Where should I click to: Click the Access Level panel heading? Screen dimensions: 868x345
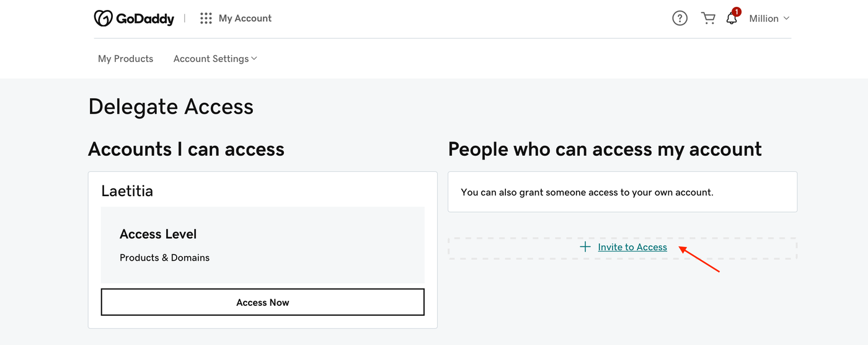(x=158, y=234)
